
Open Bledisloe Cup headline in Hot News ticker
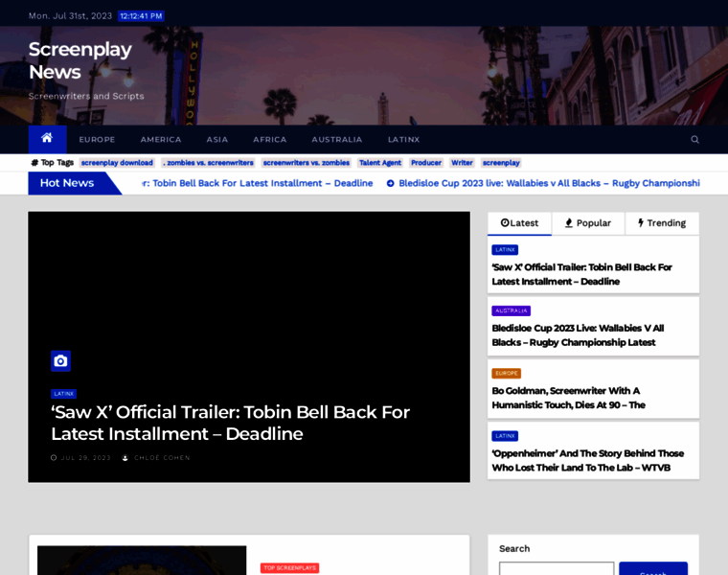pos(549,183)
